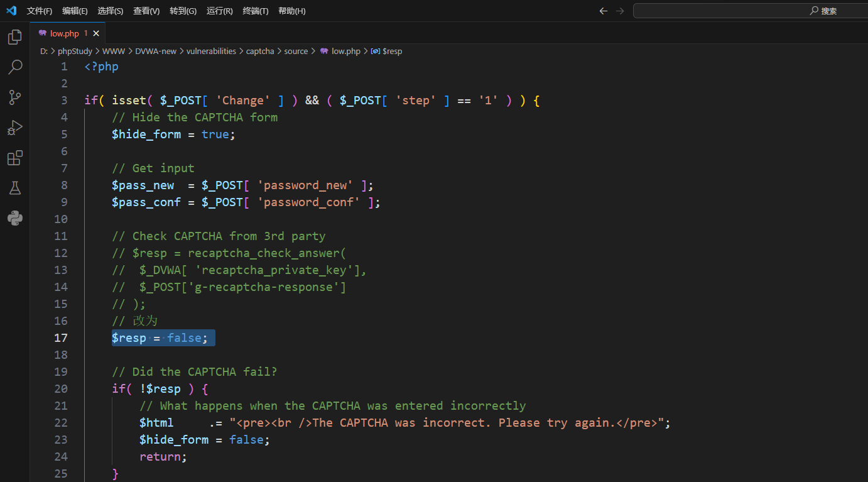Image resolution: width=868 pixels, height=482 pixels.
Task: Click the 'recaptcha_private_key' comment line
Action: pos(239,270)
